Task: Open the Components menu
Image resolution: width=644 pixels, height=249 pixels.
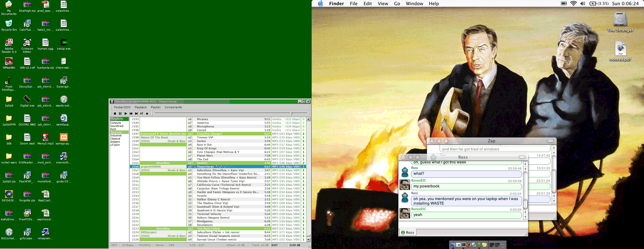Action: (x=173, y=107)
